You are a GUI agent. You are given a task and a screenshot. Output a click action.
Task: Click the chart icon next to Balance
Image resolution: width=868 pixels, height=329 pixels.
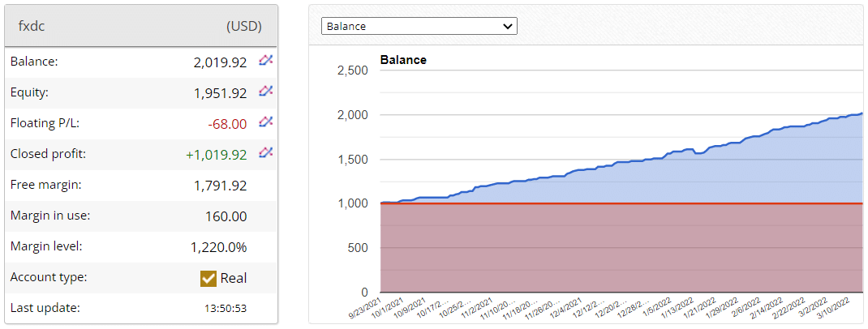[x=265, y=61]
